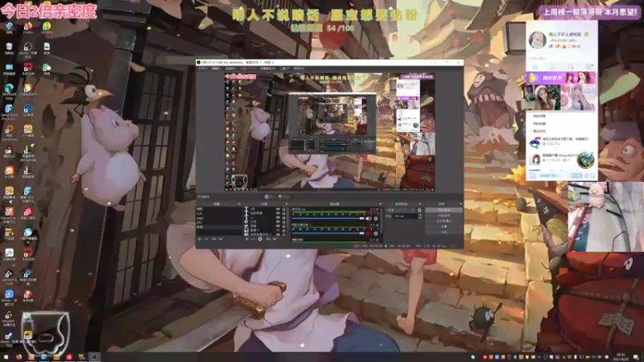Pop out the audio mixer dock panel
Viewport: 644px width, 362px height.
(380, 204)
